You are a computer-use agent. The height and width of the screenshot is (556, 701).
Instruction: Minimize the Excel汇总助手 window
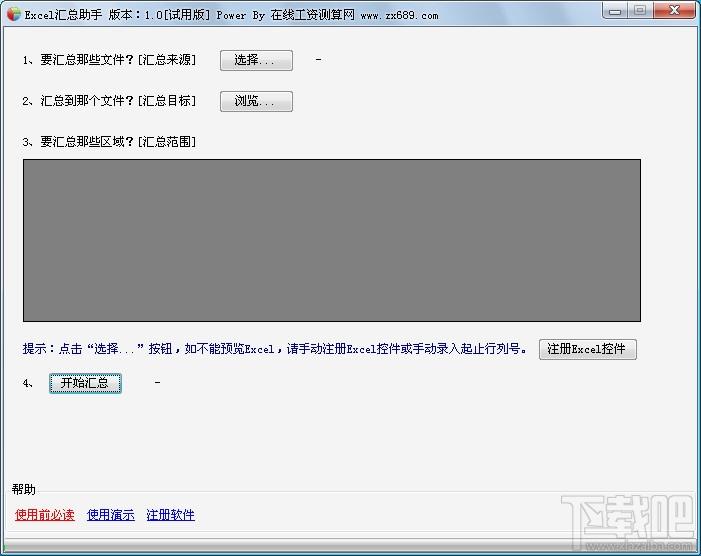[x=616, y=10]
